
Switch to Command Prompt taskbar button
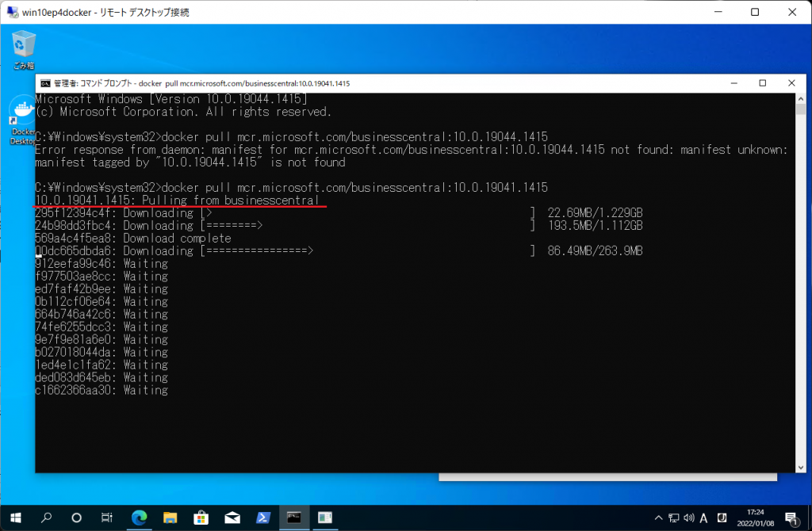(294, 518)
